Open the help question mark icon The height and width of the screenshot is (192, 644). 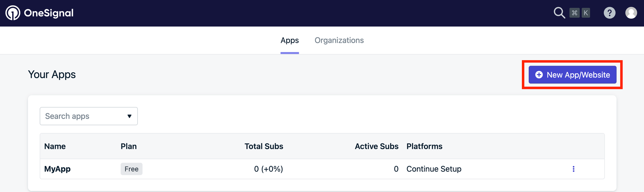[x=610, y=13]
